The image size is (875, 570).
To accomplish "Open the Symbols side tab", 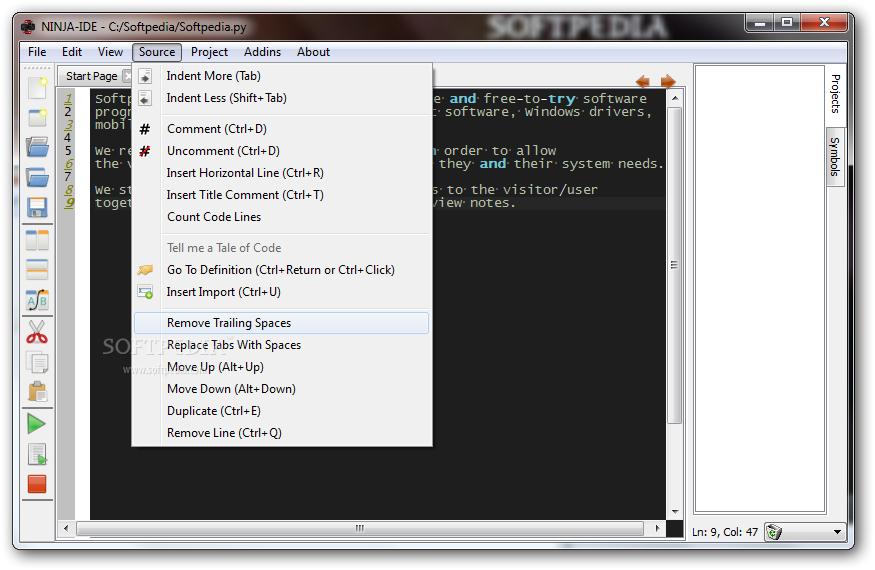I will (835, 157).
